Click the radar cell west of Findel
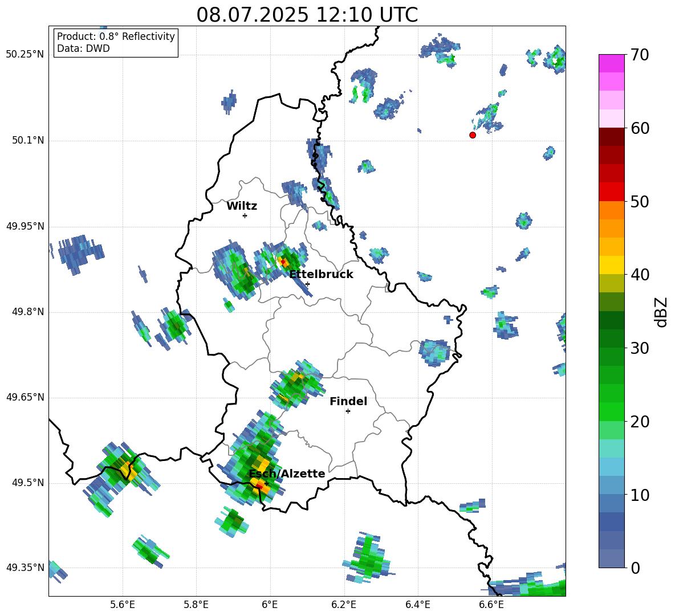 (x=296, y=384)
